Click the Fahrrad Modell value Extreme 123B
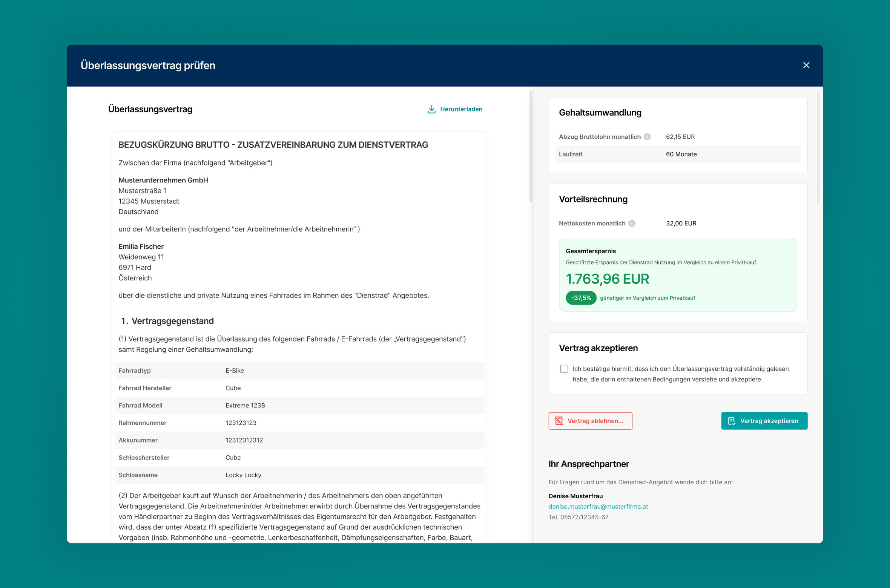 245,405
